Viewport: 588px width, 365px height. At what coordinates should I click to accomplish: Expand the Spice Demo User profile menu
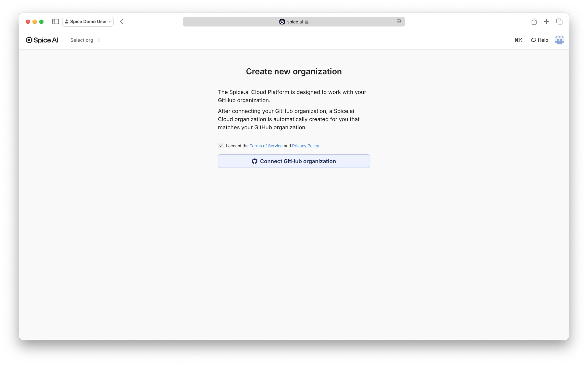pos(88,22)
